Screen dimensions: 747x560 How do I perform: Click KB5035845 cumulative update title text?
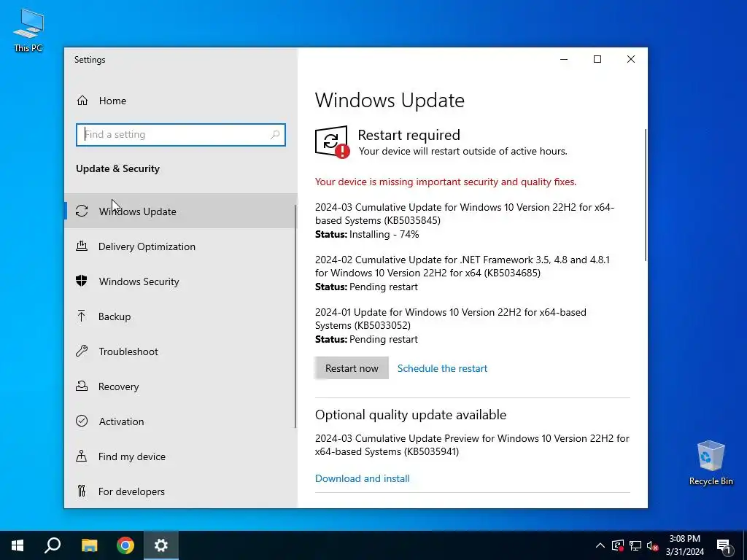pos(465,214)
